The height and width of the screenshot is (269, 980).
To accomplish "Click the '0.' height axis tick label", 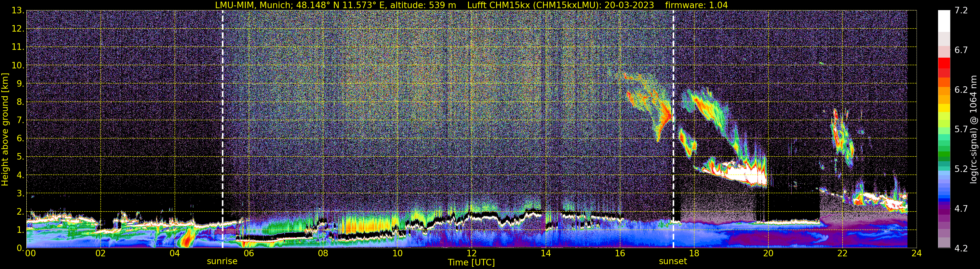I will tap(20, 248).
